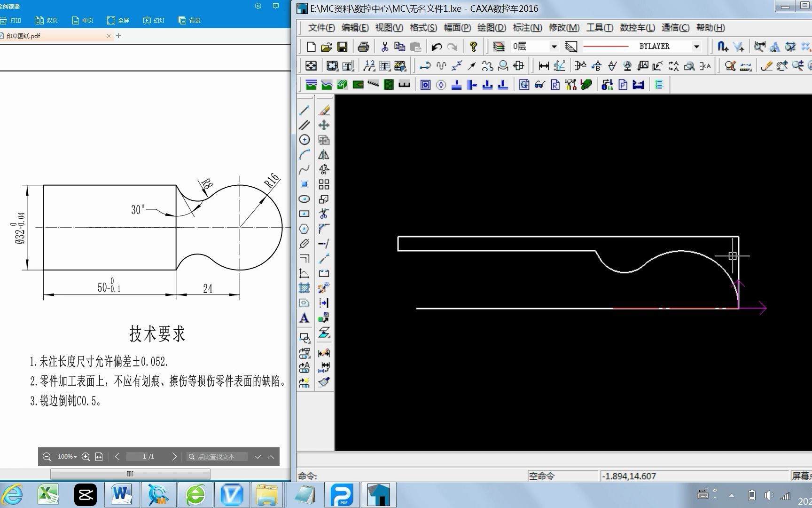
Task: Expand the 0层 layer dropdown
Action: (x=554, y=47)
